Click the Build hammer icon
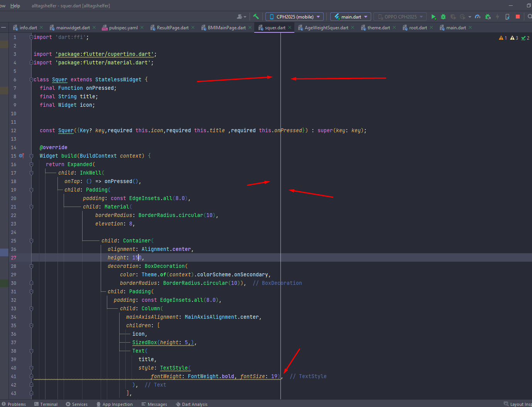Image resolution: width=532 pixels, height=407 pixels. [256, 17]
